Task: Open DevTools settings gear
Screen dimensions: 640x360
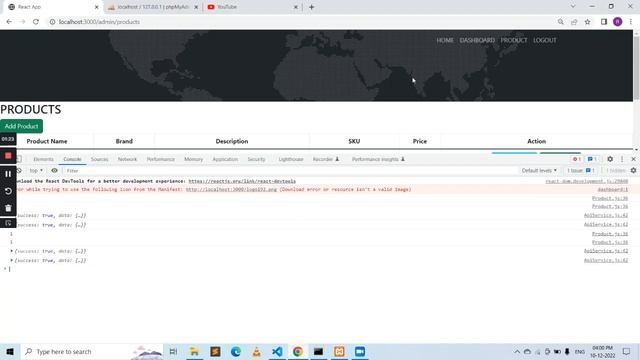Action: (610, 159)
